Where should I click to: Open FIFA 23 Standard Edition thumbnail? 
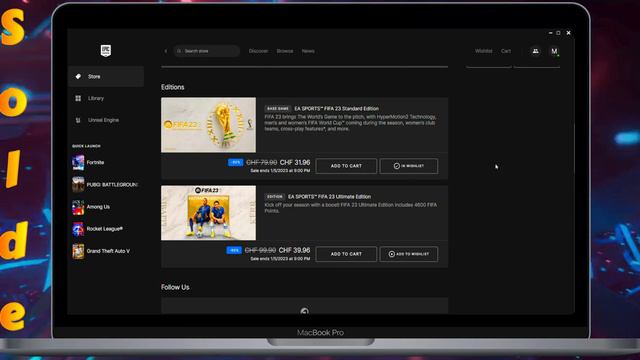point(209,125)
